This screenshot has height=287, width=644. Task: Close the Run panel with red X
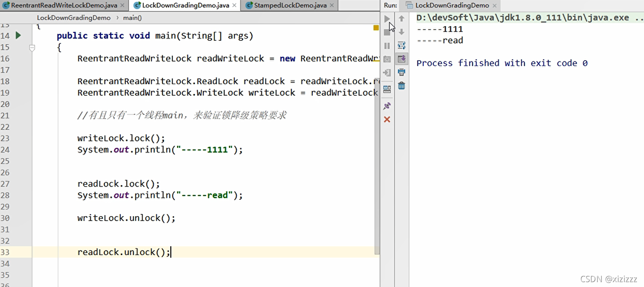(x=387, y=120)
